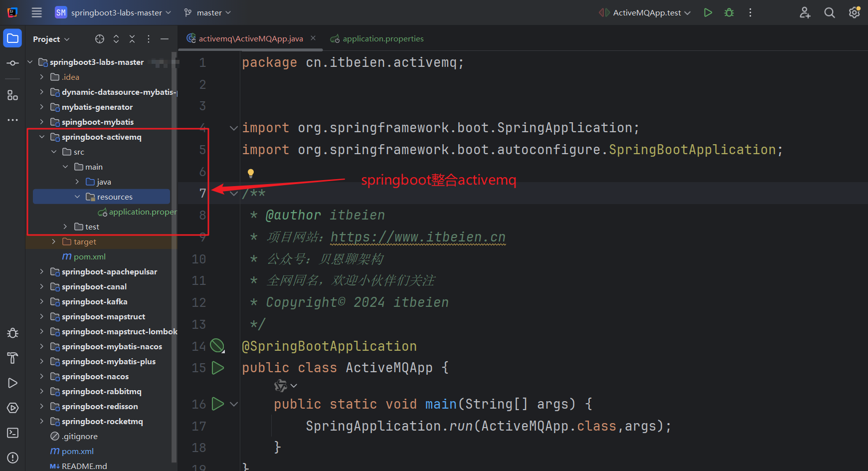Select mybatis-generator module
Image resolution: width=868 pixels, height=471 pixels.
[x=92, y=107]
